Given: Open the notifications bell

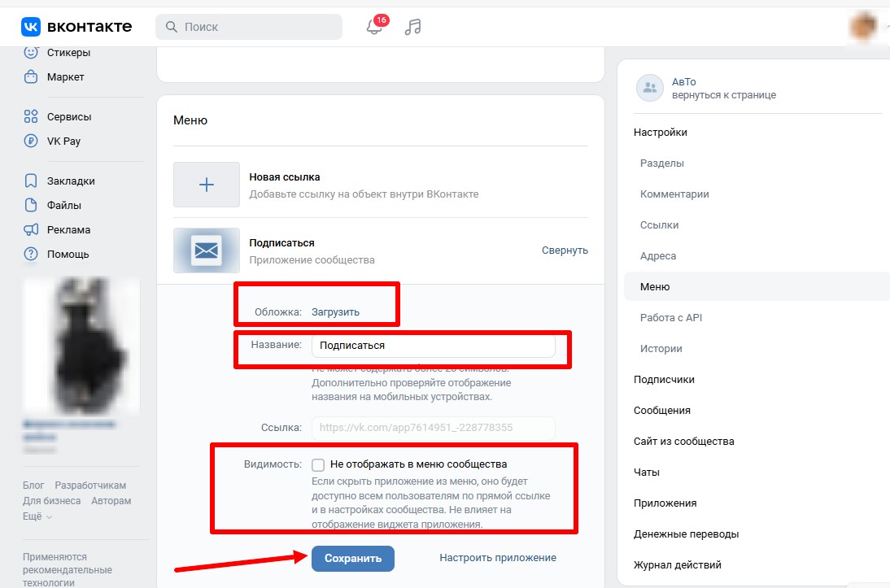Looking at the screenshot, I should point(374,26).
